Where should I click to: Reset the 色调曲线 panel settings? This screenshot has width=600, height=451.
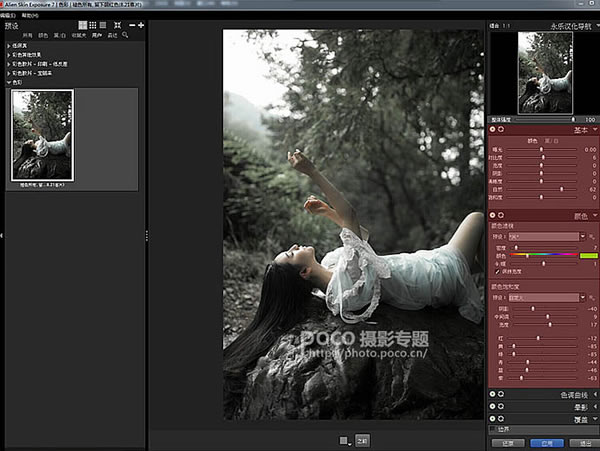pos(501,394)
